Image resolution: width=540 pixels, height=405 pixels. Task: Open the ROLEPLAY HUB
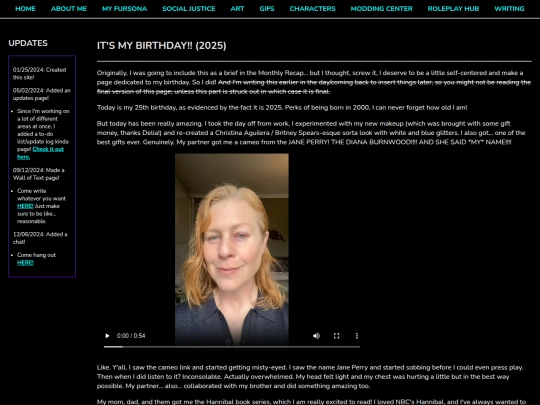tap(453, 9)
